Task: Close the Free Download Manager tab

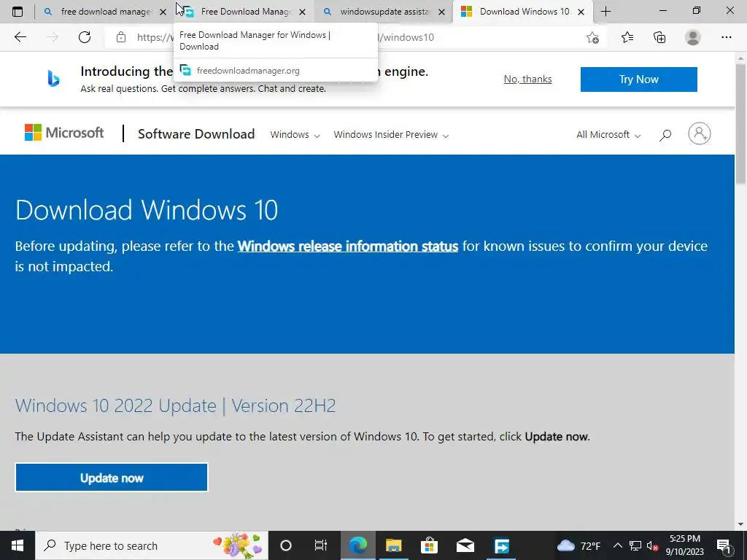Action: [302, 12]
